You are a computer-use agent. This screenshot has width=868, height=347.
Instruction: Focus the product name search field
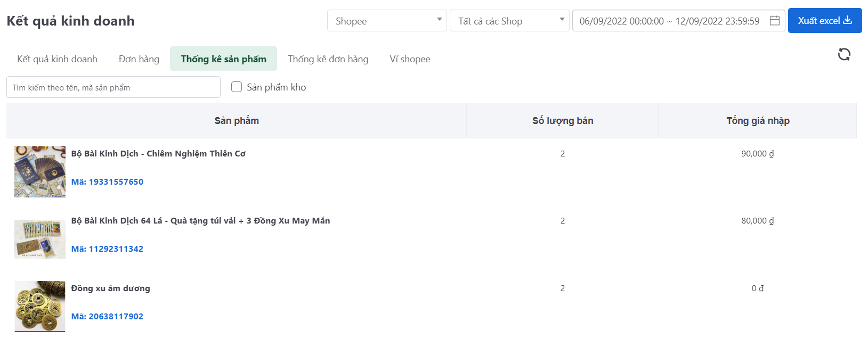[x=113, y=87]
